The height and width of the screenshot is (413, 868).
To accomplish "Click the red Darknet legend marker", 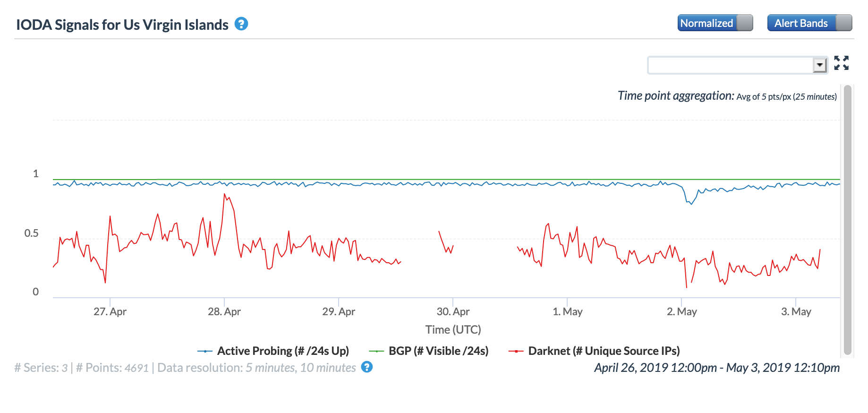I will click(516, 351).
